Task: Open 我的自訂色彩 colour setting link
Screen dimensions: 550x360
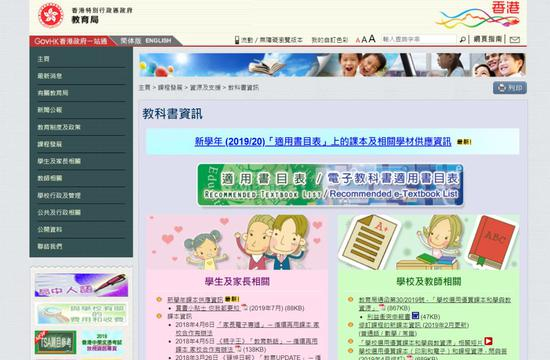Action: (x=330, y=40)
